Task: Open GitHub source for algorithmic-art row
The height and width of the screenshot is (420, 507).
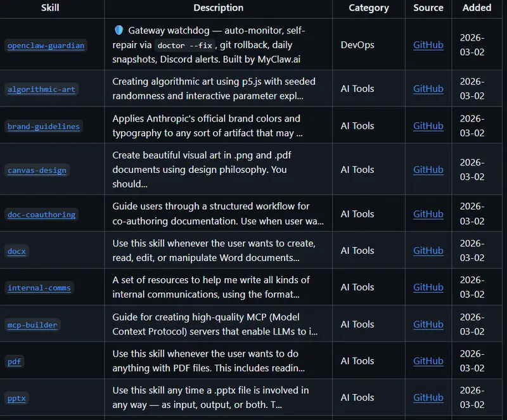Action: pos(428,89)
